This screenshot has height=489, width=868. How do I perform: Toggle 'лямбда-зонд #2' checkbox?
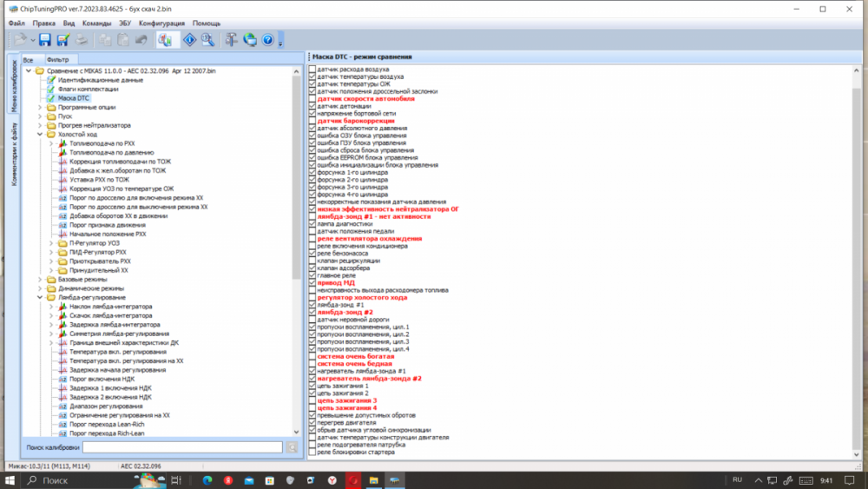coord(312,313)
